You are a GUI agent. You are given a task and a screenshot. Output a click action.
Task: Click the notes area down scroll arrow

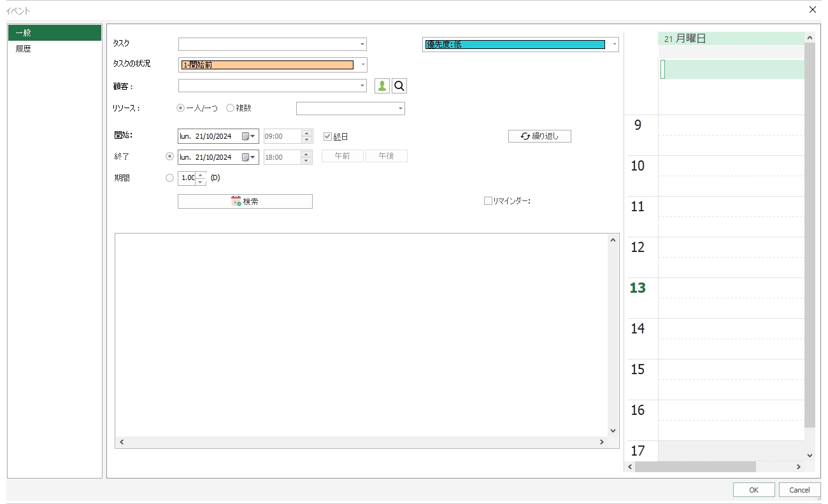coord(613,431)
